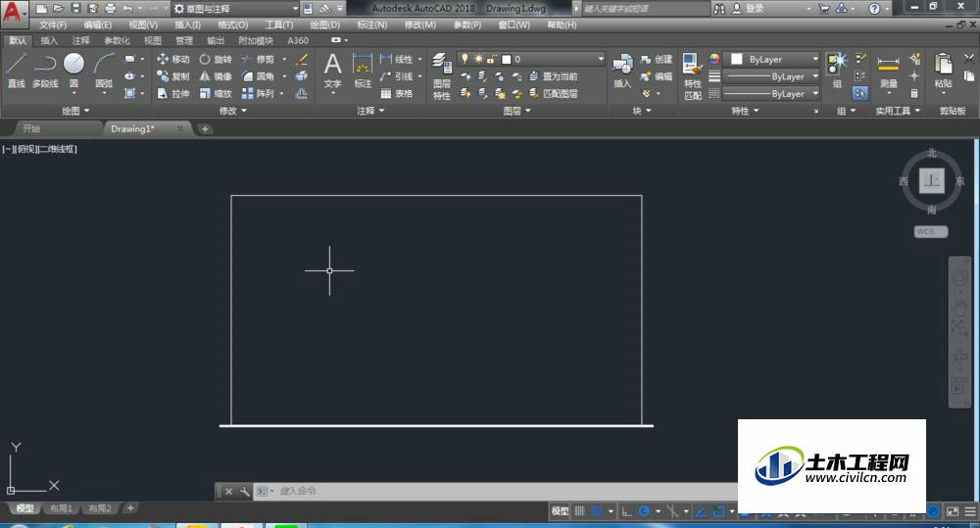Open the ByLayer linetype dropdown

pos(771,94)
